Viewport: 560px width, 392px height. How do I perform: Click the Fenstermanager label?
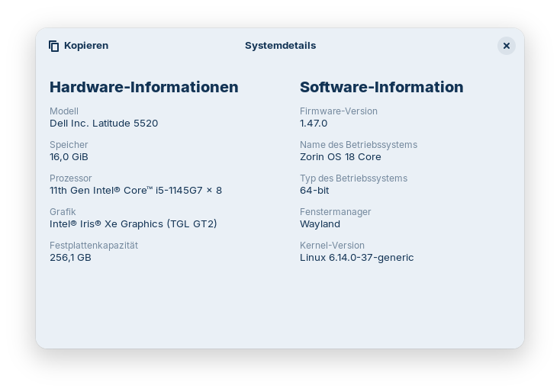(335, 212)
